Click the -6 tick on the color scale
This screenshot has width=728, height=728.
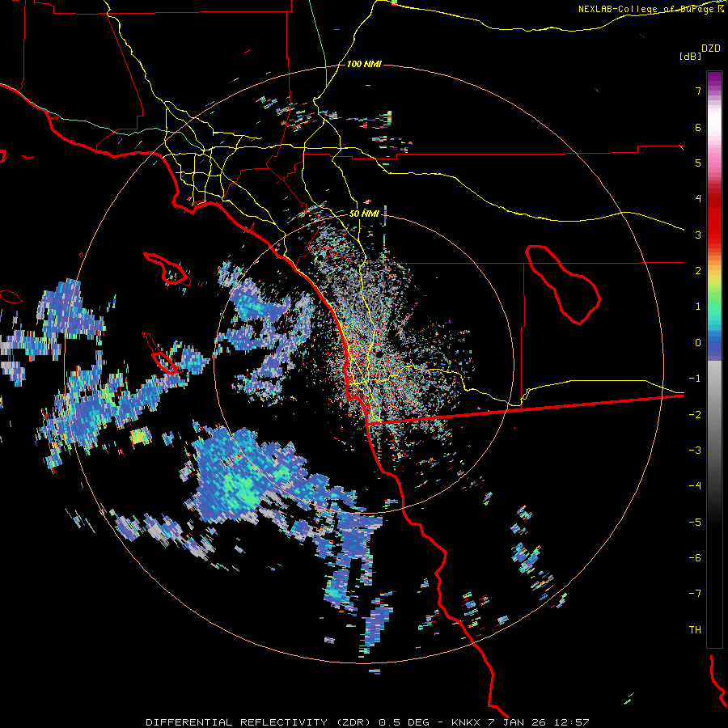coord(695,558)
